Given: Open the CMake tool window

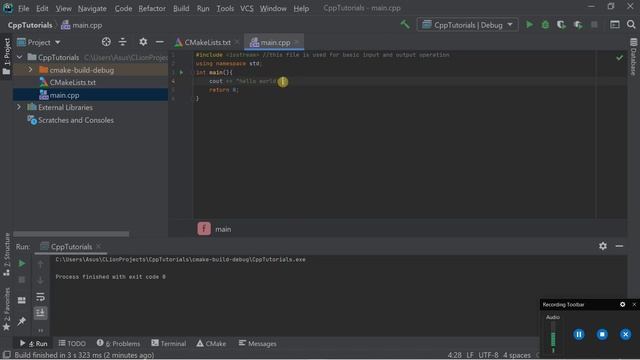Looking at the screenshot, I should point(211,343).
